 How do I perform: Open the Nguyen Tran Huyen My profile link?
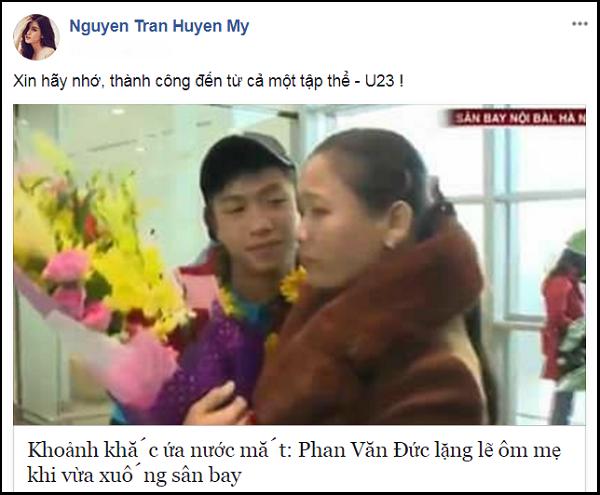point(159,26)
